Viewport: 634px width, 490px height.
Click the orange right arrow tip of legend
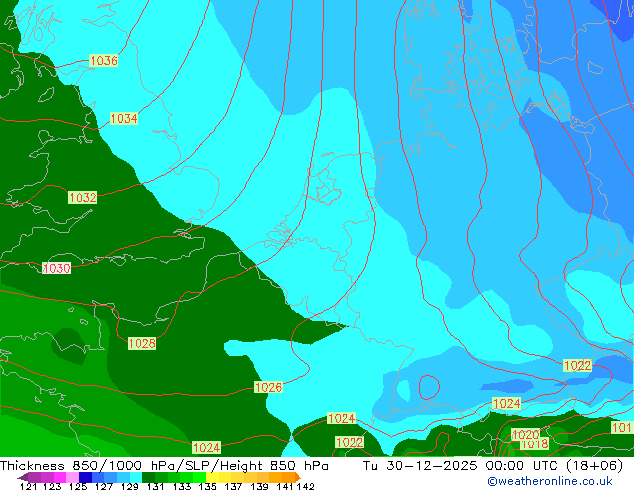coord(298,477)
